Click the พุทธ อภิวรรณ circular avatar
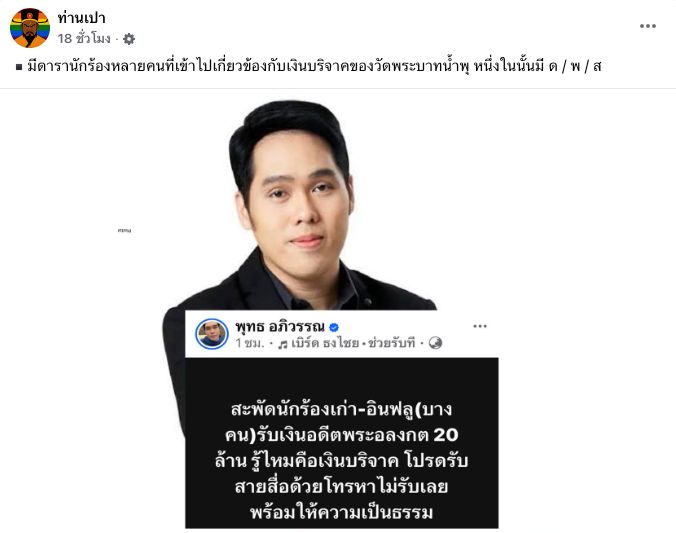 (x=211, y=334)
